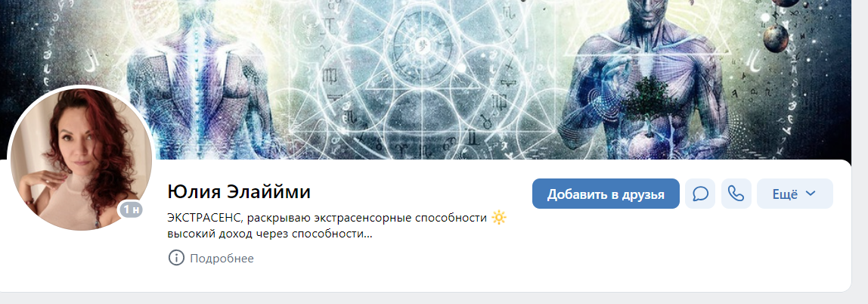Click the sun emoji in the status
Viewport: 868px width, 304px height.
click(499, 218)
